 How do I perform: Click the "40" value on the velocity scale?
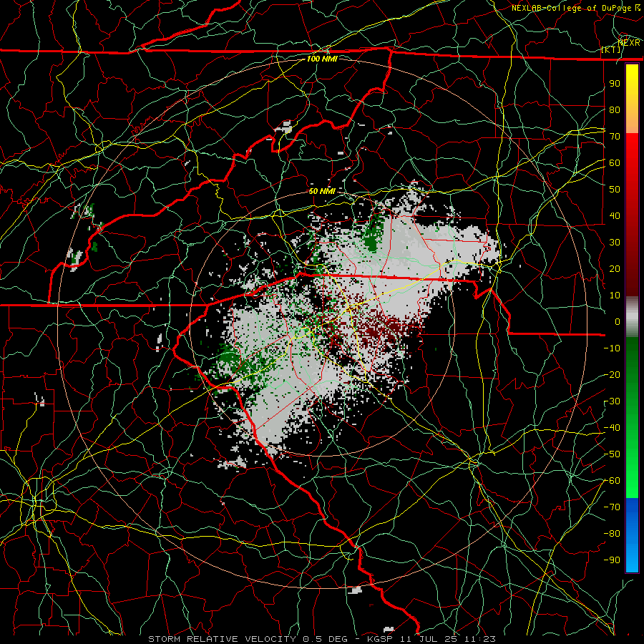[x=615, y=215]
